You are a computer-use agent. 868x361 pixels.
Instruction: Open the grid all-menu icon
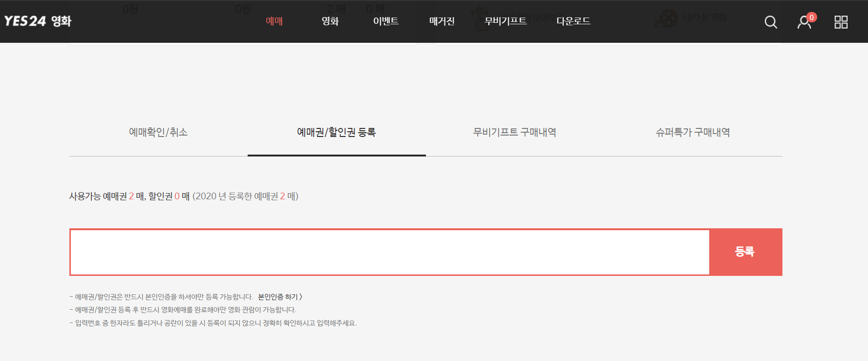click(x=841, y=22)
